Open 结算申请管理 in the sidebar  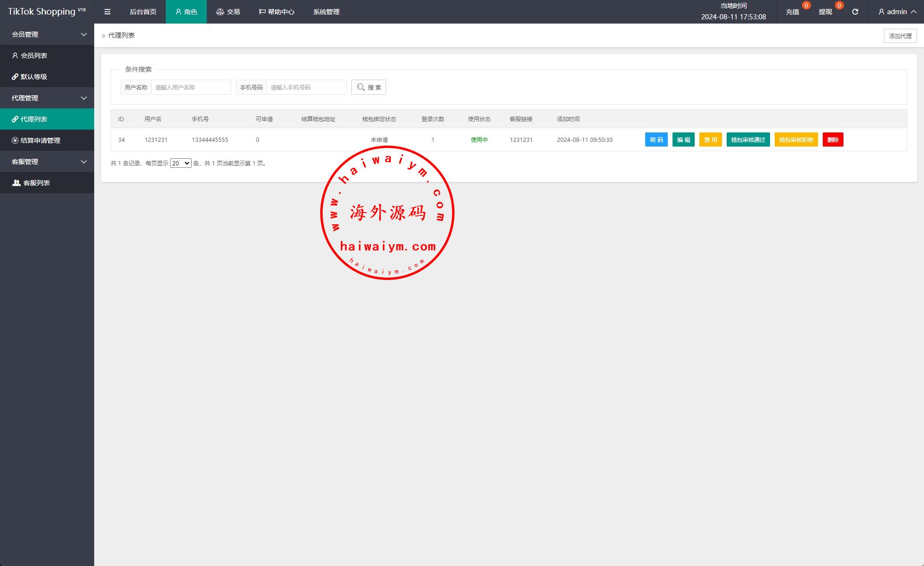pyautogui.click(x=40, y=140)
